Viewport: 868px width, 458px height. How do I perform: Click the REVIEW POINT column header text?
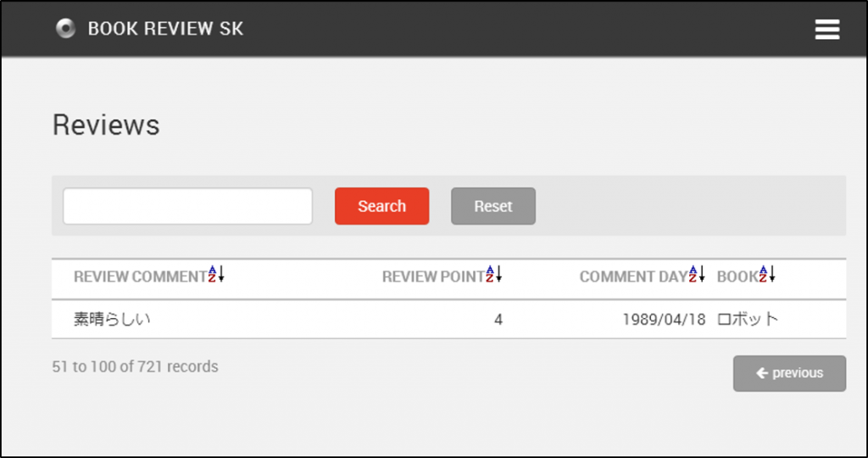pyautogui.click(x=433, y=276)
